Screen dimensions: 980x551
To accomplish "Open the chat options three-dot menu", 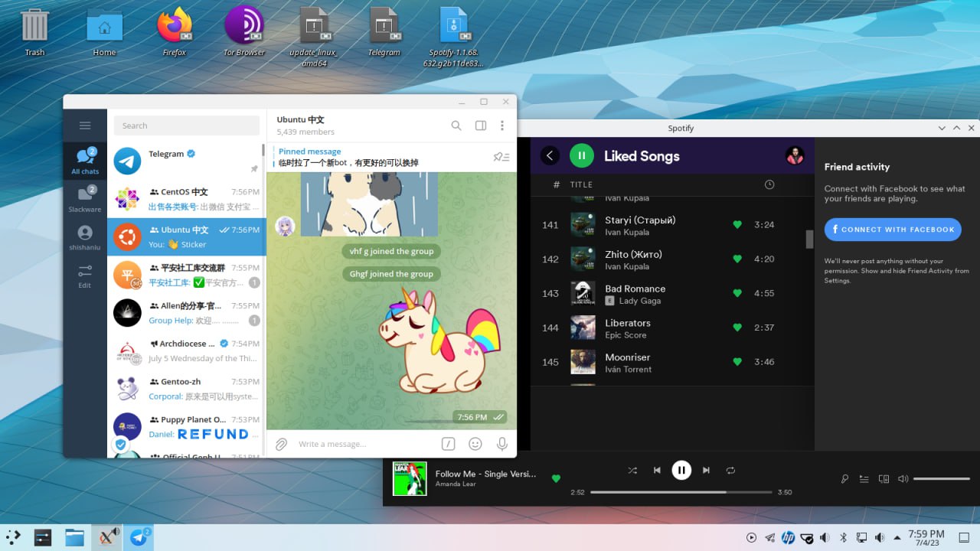I will tap(502, 126).
